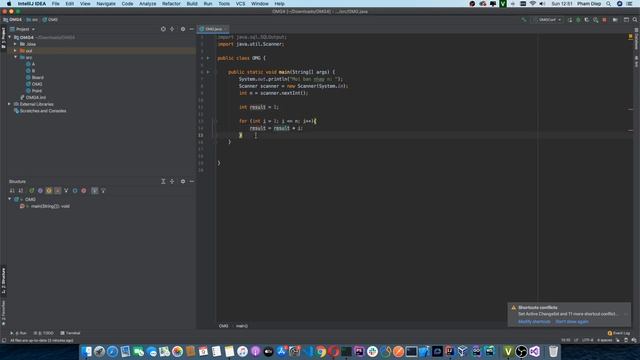Collapse the OMG node in Structure tree
This screenshot has width=640, height=360.
10,199
